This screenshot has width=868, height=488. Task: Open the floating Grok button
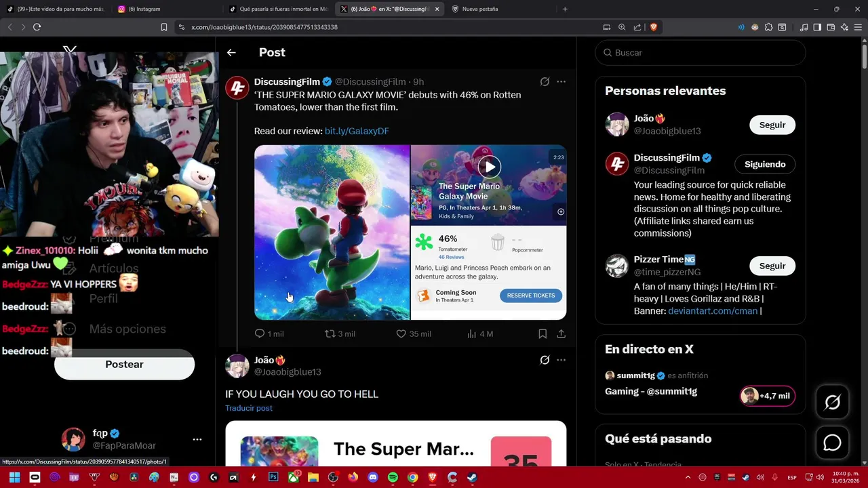[832, 403]
